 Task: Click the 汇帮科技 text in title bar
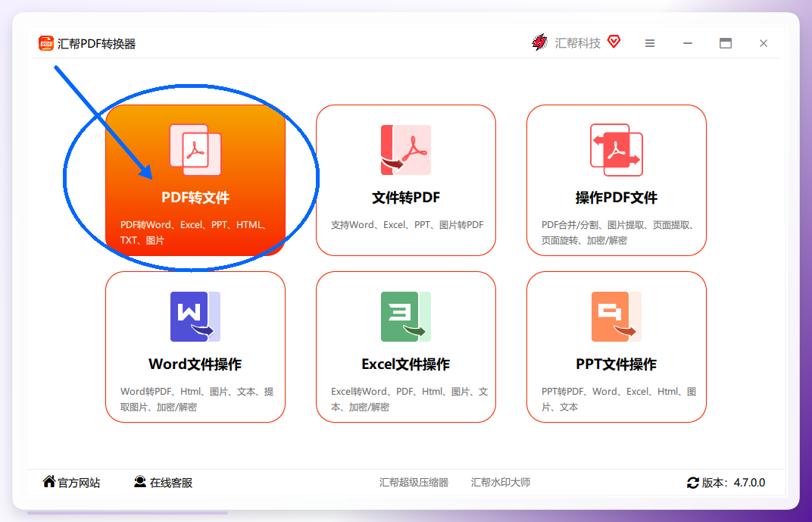(578, 43)
